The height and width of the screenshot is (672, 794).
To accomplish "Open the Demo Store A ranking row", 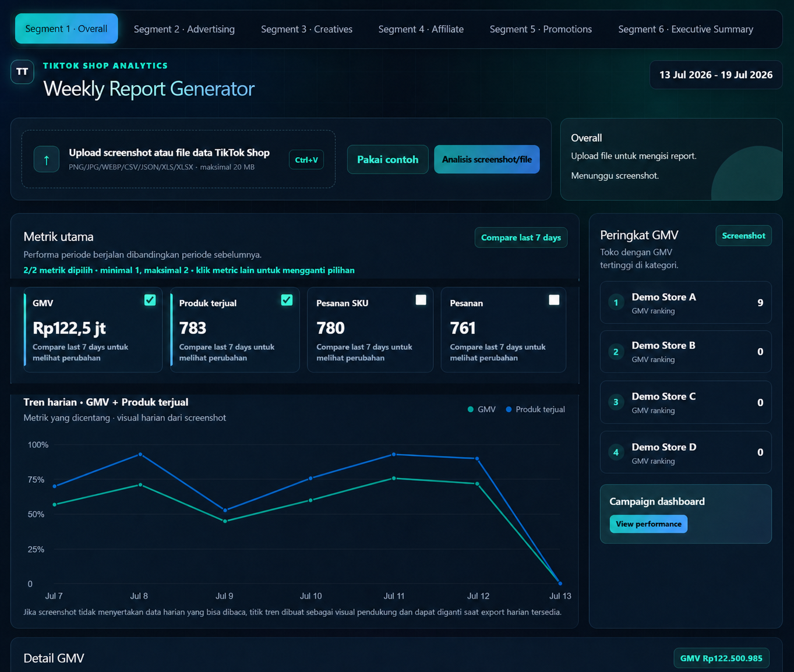I will coord(686,302).
